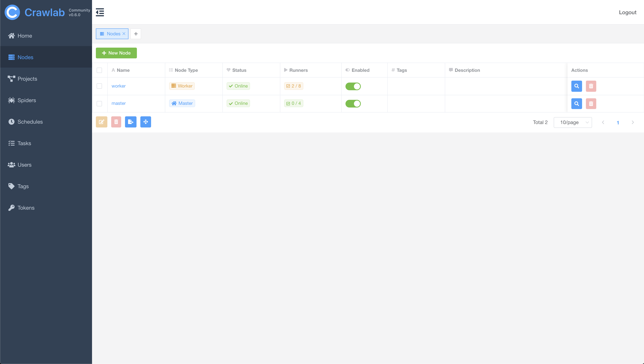Image resolution: width=644 pixels, height=364 pixels.
Task: Click the customize columns icon below the table
Action: click(x=146, y=122)
